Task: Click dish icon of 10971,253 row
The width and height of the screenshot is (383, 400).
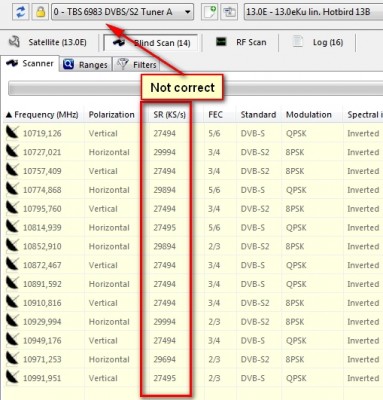Action: click(x=12, y=359)
